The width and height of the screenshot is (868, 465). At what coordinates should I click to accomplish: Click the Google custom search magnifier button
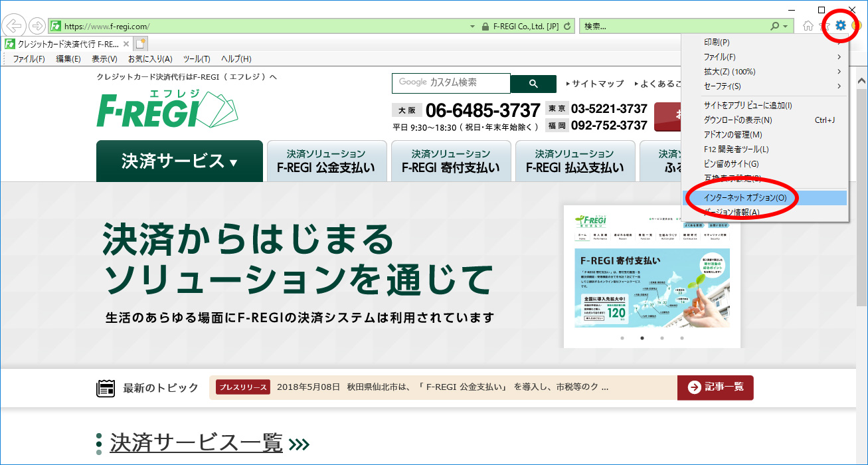tap(533, 83)
